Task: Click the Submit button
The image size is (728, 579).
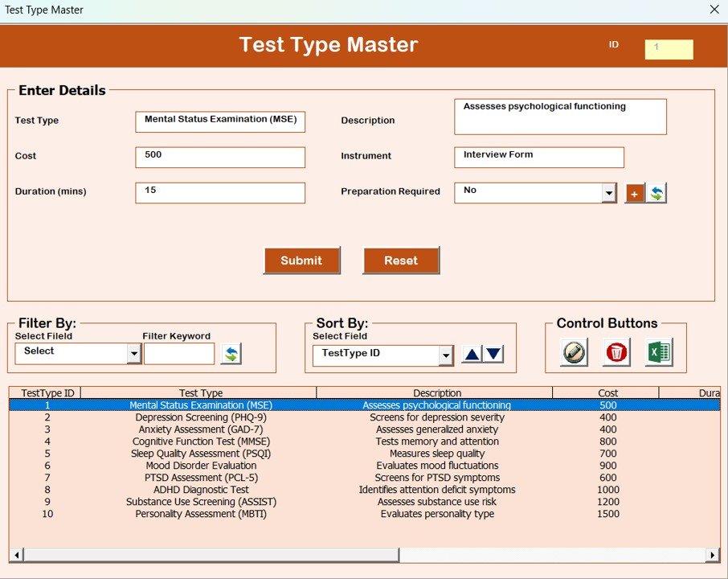Action: coord(302,261)
